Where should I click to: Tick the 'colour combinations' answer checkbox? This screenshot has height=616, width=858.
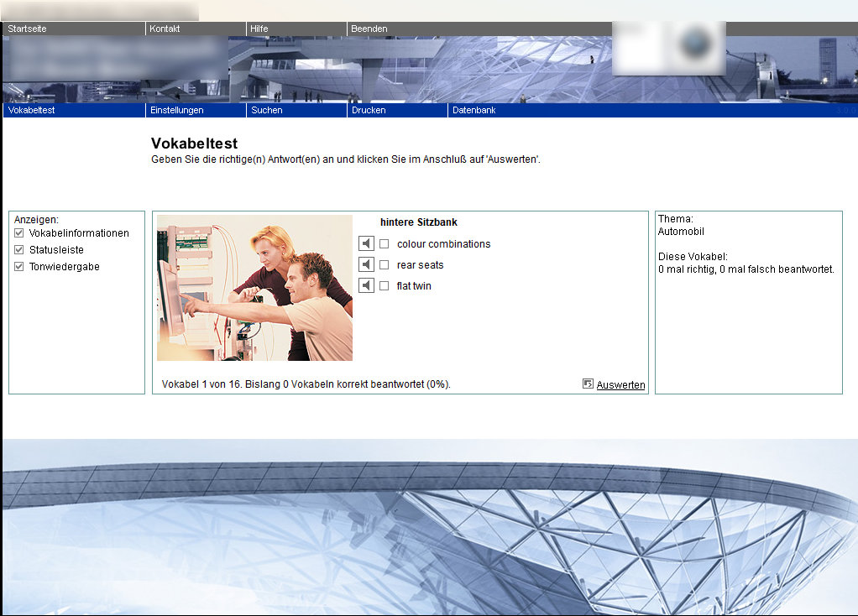385,244
